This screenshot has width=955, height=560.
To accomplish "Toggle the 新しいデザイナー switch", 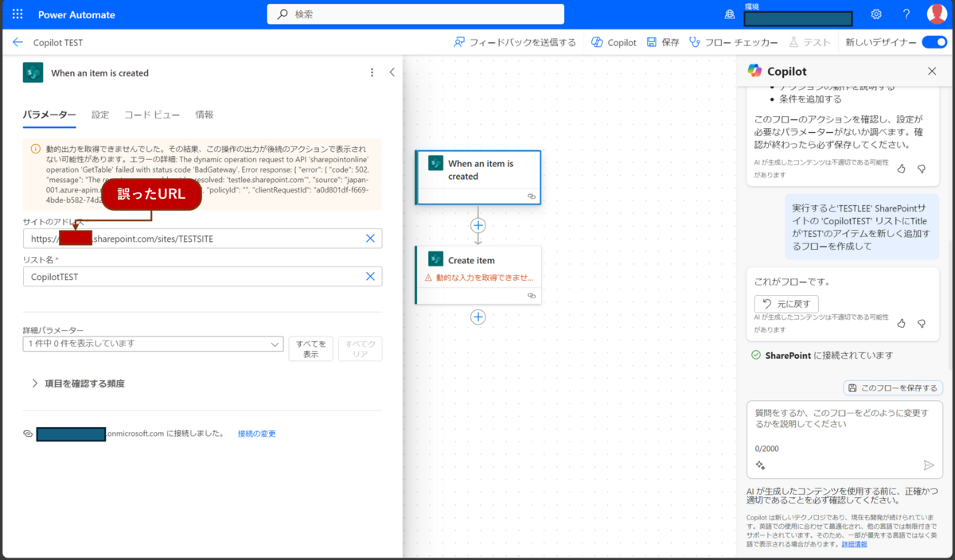I will point(934,42).
